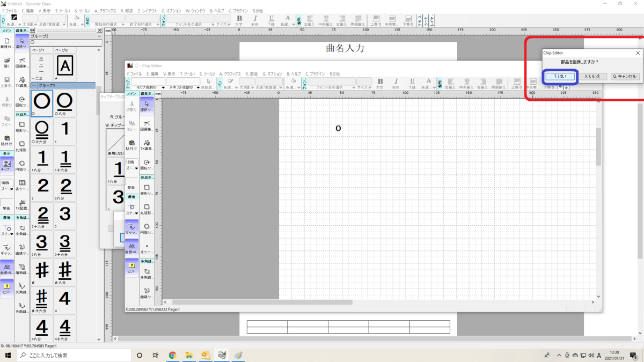Expand the グループ2 combo box in the chip panel

(x=98, y=36)
